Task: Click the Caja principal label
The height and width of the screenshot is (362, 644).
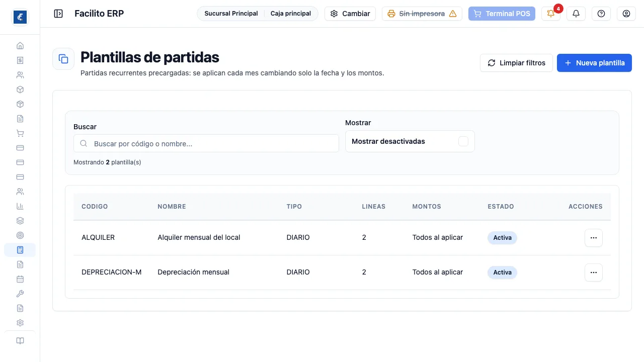Action: (291, 14)
